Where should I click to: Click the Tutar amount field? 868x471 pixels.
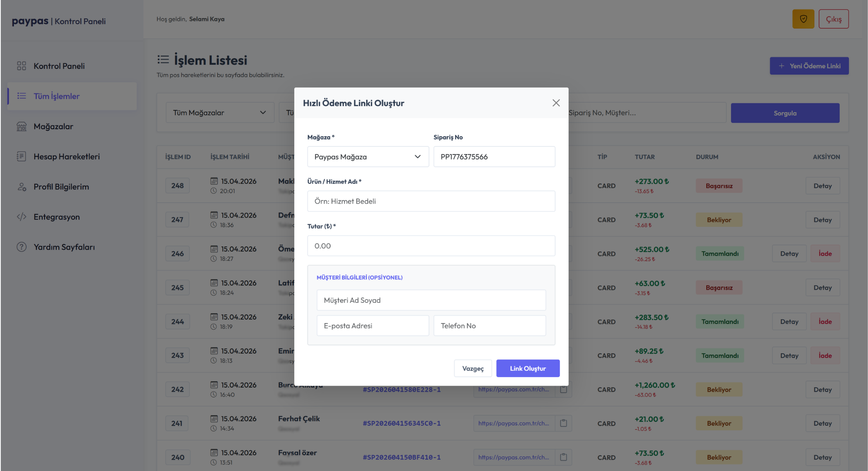coord(431,246)
